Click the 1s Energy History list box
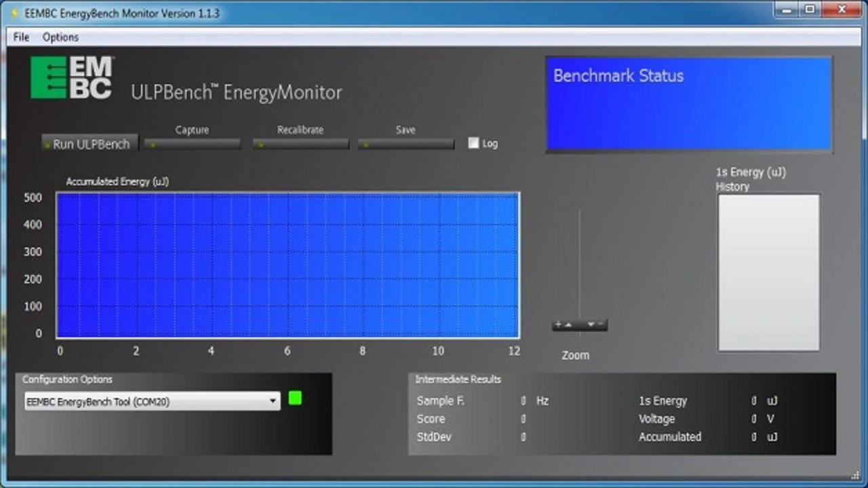Viewport: 868px width, 488px height. (x=768, y=273)
